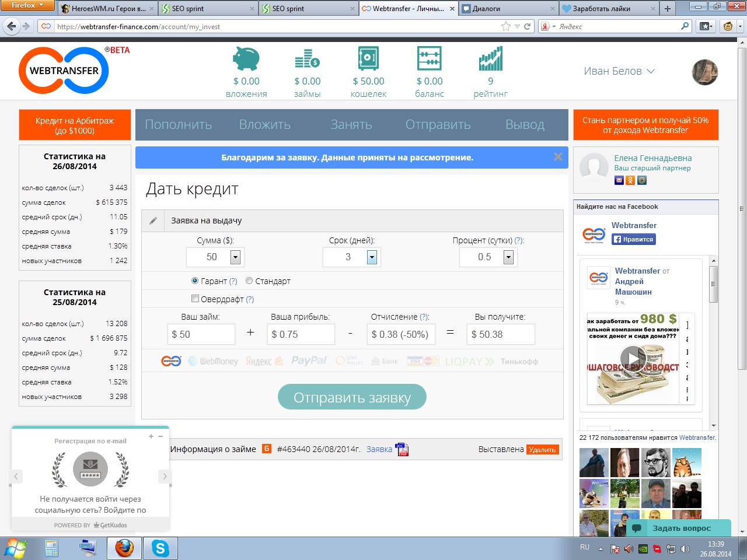Select the Гарант radio option

(x=195, y=281)
